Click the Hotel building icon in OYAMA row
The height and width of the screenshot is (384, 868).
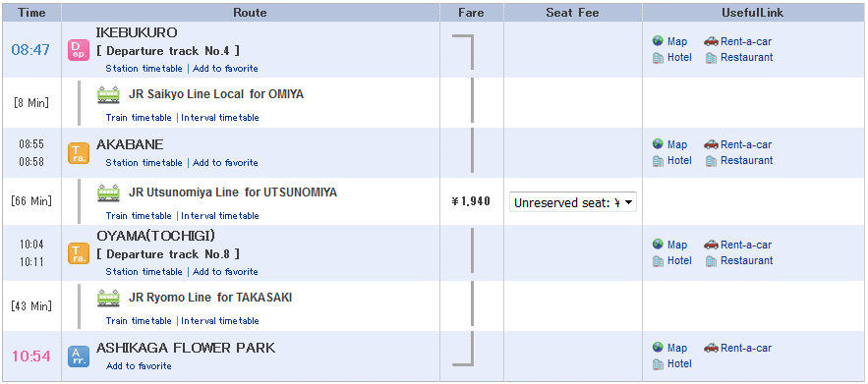tap(658, 260)
